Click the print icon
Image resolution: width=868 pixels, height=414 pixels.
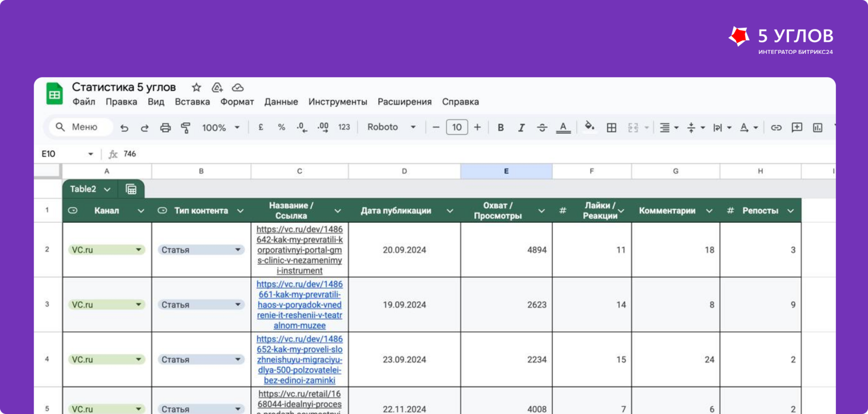point(165,128)
